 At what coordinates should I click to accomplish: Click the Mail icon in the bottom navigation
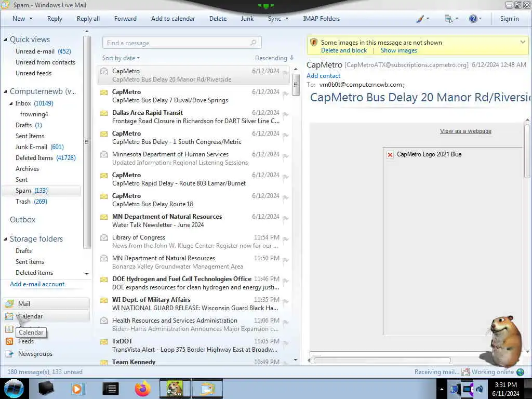tap(9, 303)
